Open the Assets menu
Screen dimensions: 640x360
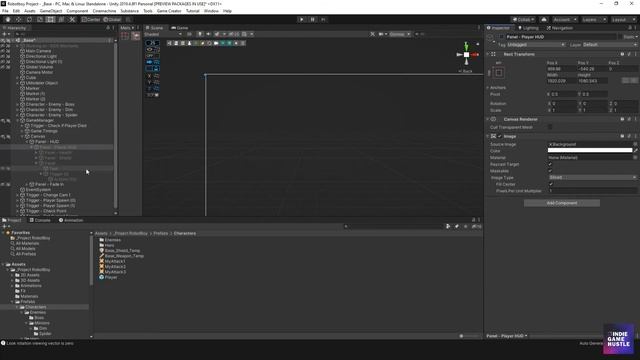point(29,11)
